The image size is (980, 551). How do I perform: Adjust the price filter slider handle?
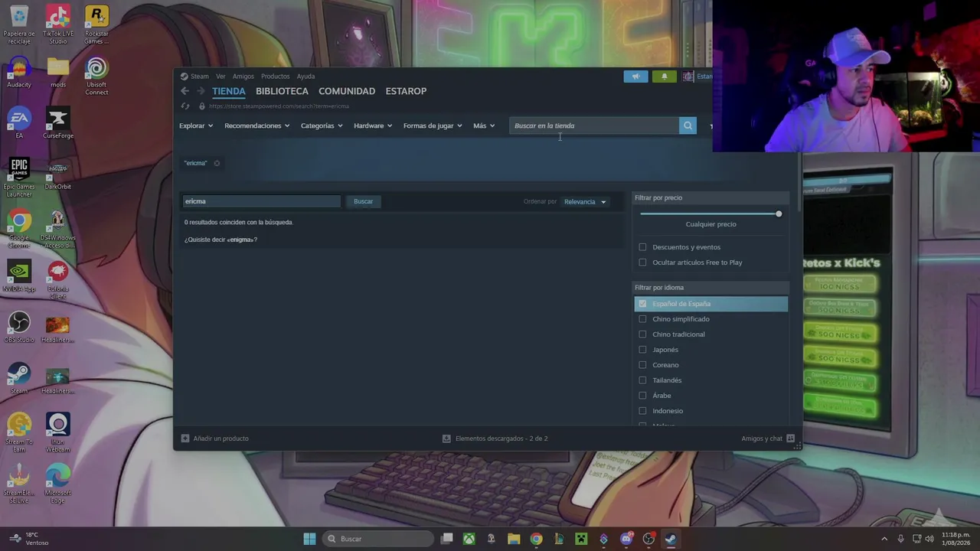779,214
